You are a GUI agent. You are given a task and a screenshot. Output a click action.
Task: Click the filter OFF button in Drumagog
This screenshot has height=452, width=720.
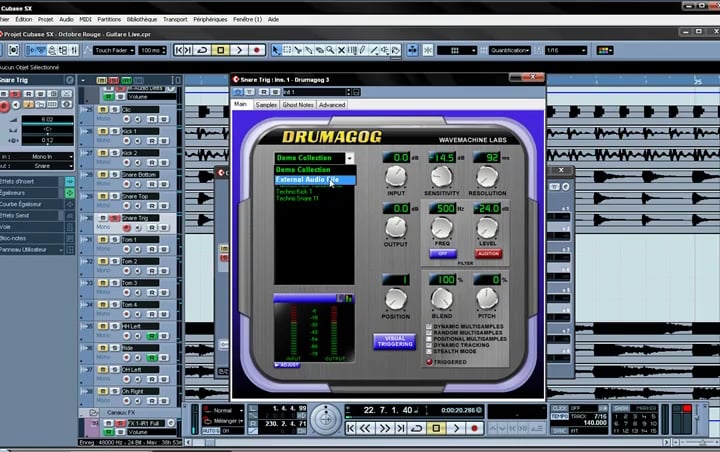[443, 254]
